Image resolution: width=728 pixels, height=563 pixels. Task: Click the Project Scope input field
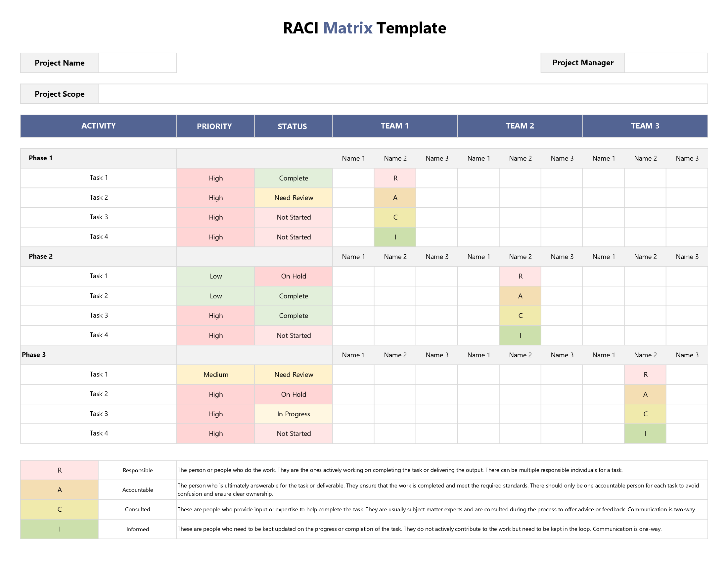402,94
